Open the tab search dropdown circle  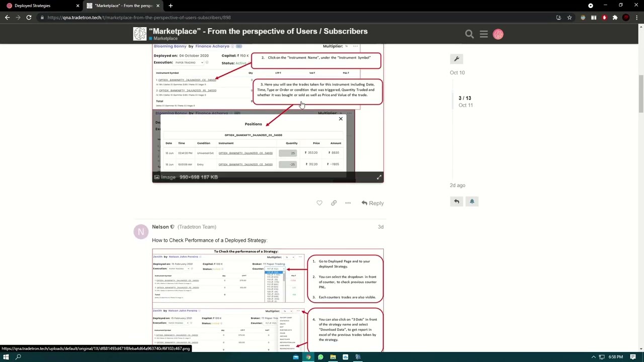point(591,6)
